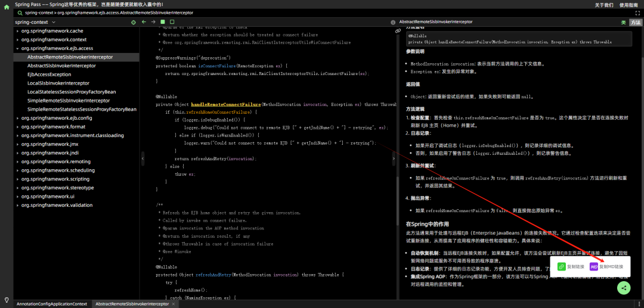Click the breadcrumb search path field

point(324,13)
